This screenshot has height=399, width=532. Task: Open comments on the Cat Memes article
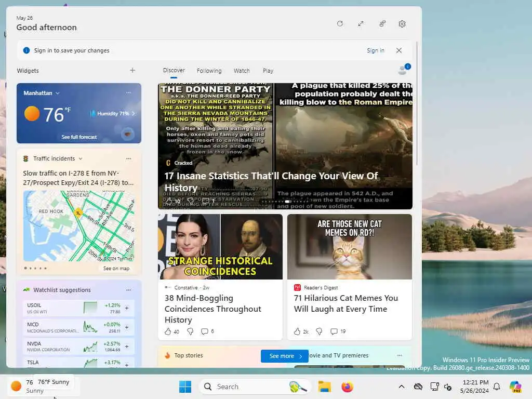coord(334,331)
